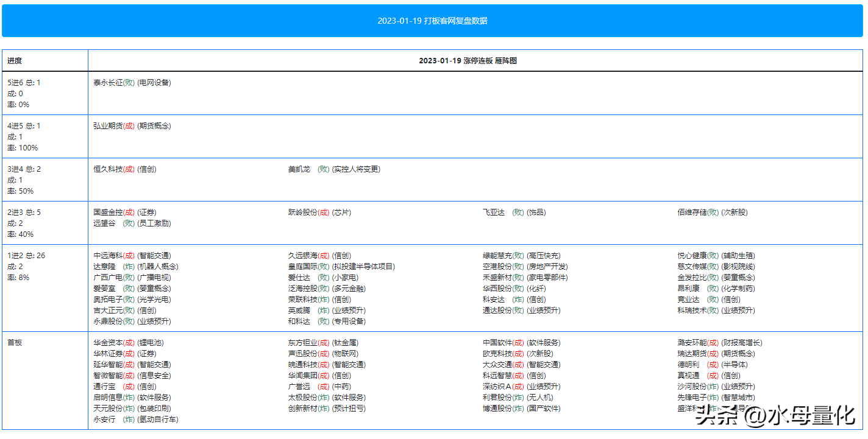
Task: Click the 广誉远 entry
Action: click(x=299, y=387)
